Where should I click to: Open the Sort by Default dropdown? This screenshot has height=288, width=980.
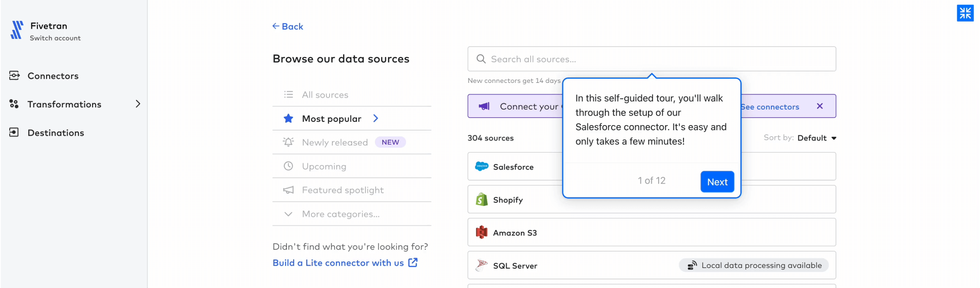tap(817, 138)
